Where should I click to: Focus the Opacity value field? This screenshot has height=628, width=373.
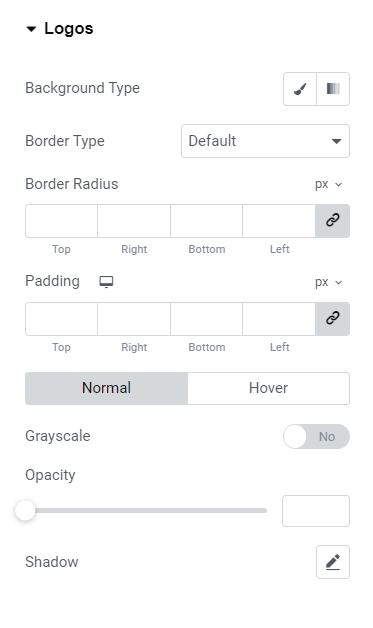tap(316, 511)
